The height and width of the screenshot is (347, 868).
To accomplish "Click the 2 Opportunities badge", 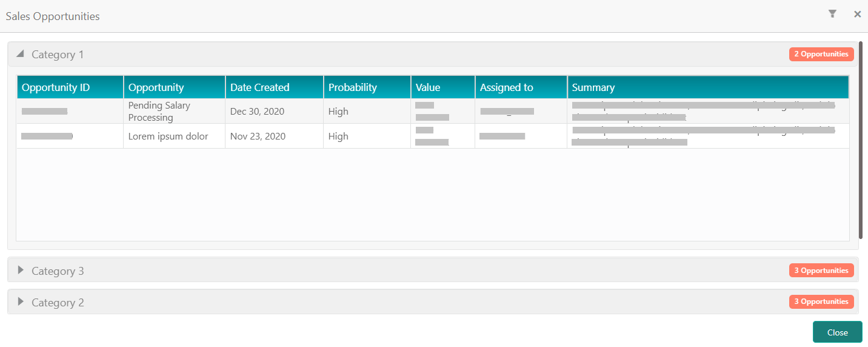I will coord(821,54).
